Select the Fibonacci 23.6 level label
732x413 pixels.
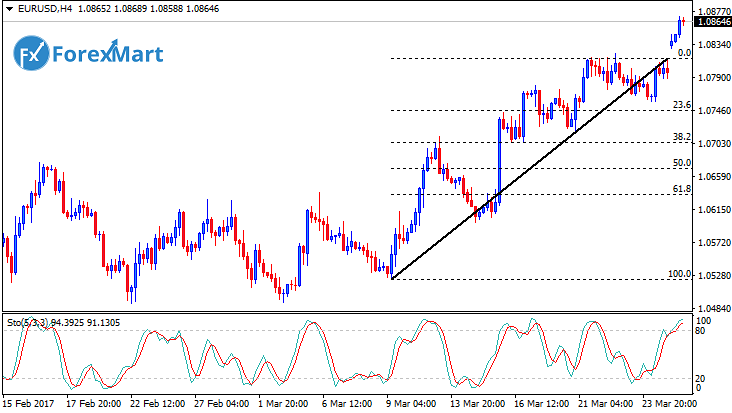click(682, 105)
